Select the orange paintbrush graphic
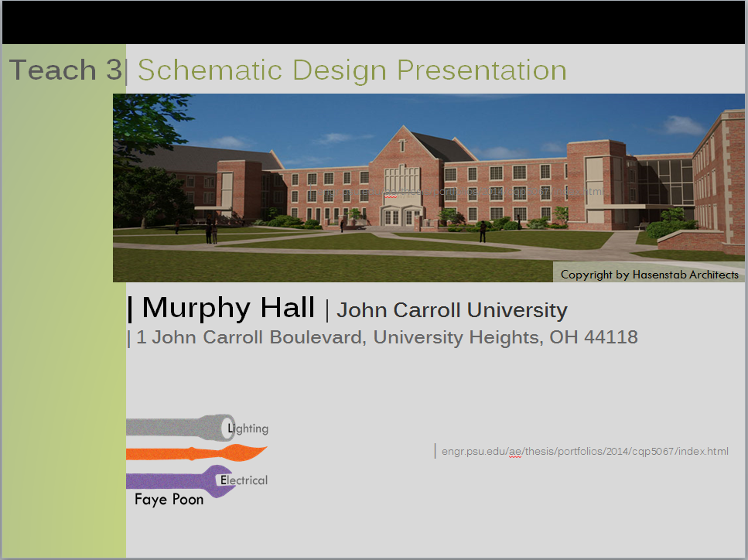The height and width of the screenshot is (560, 748). tap(196, 452)
